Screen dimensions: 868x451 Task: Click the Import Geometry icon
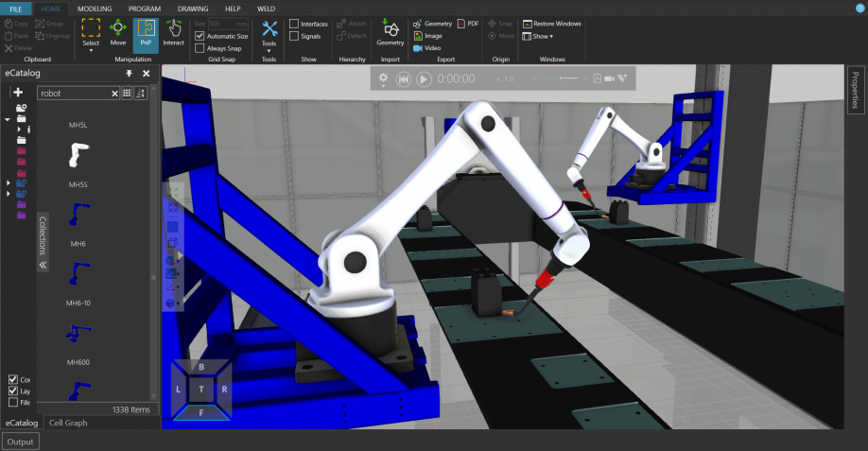tap(390, 31)
